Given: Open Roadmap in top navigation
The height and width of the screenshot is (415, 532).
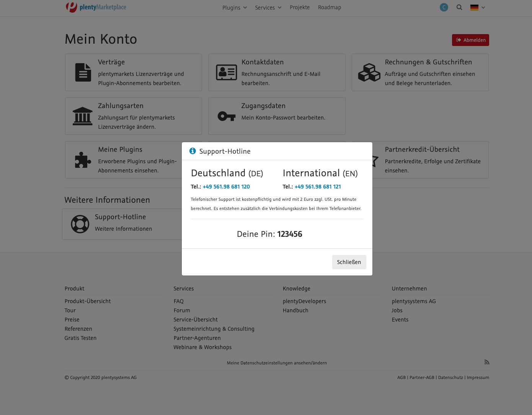Looking at the screenshot, I should [x=330, y=7].
